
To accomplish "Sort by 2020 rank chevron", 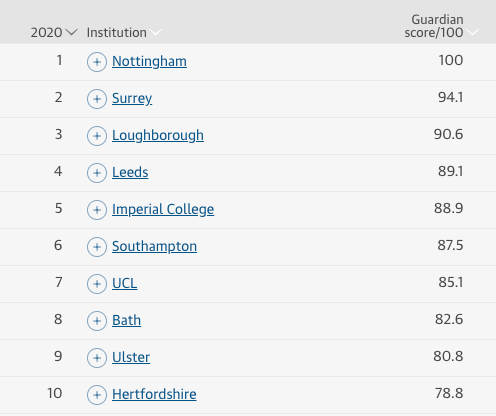I will point(72,32).
